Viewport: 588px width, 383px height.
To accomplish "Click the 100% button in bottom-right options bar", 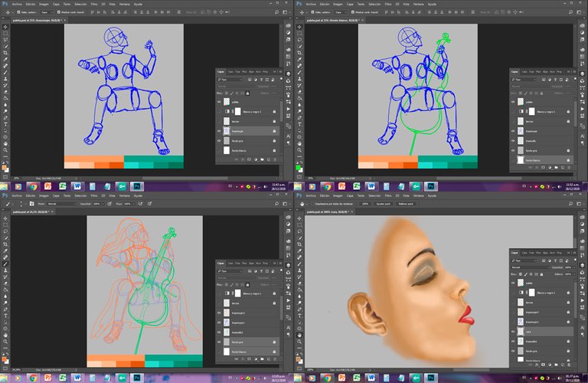I will 365,204.
